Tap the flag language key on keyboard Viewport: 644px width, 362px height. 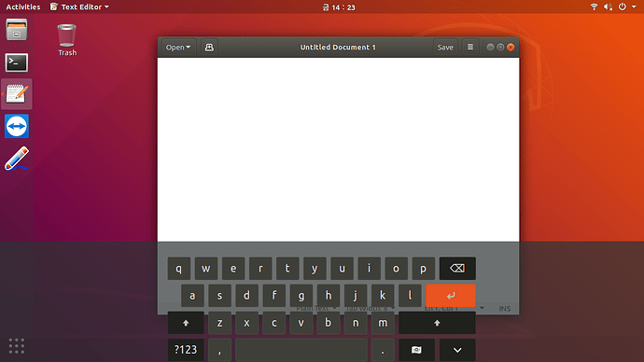point(416,350)
